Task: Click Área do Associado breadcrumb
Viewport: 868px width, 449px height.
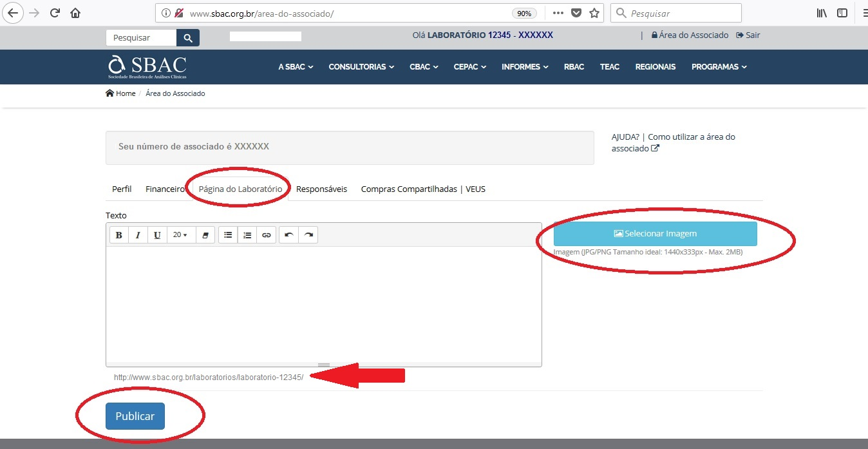Action: pos(175,93)
